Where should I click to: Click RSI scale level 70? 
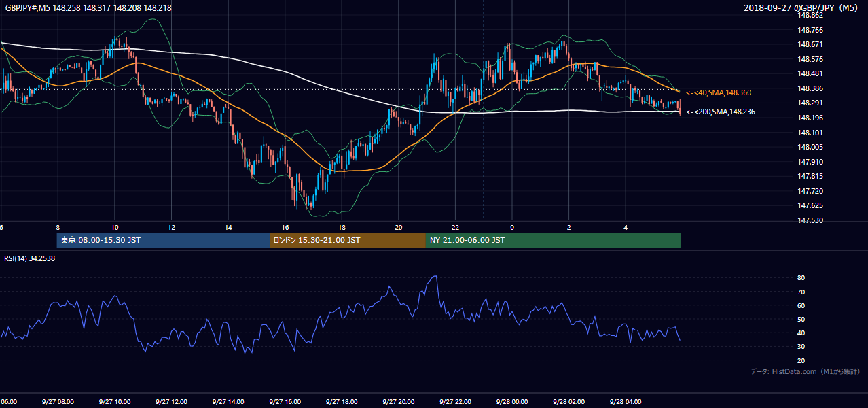[801, 292]
